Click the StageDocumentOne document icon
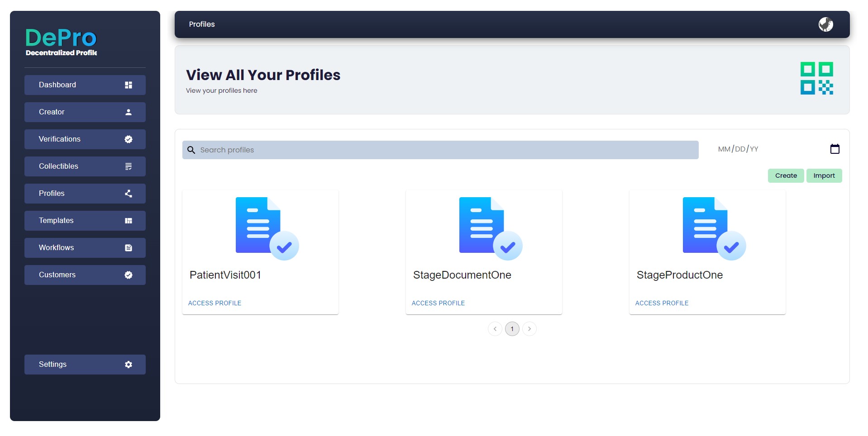 point(490,228)
